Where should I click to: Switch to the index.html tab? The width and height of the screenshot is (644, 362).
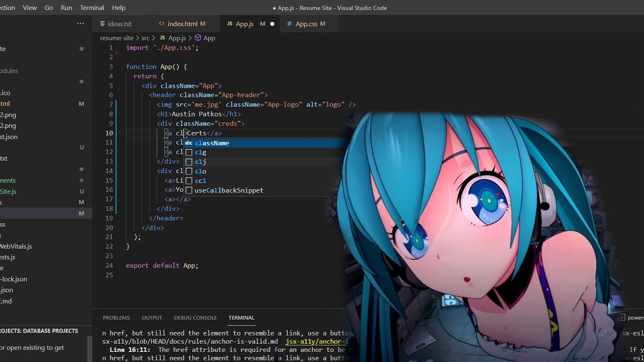182,24
